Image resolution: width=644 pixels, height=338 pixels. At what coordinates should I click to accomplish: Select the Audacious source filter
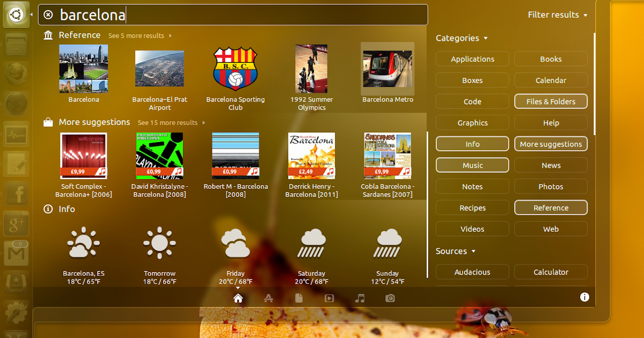coord(472,271)
